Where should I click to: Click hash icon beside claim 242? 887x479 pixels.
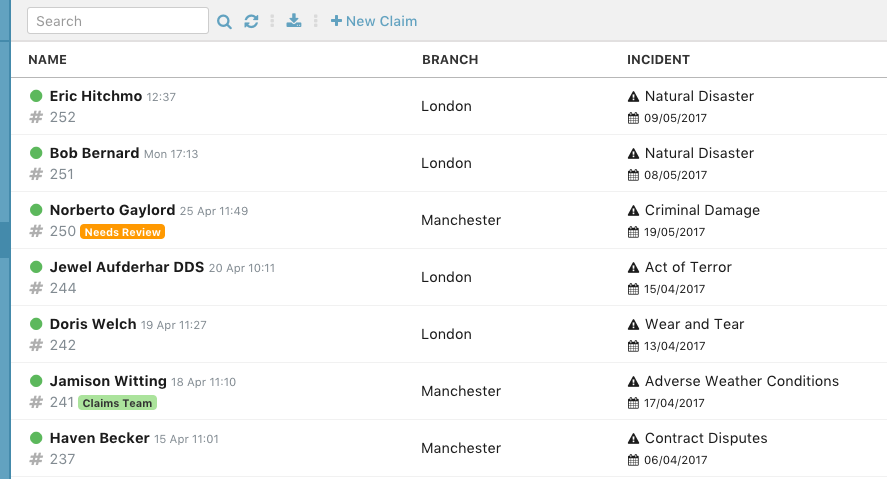coord(36,345)
